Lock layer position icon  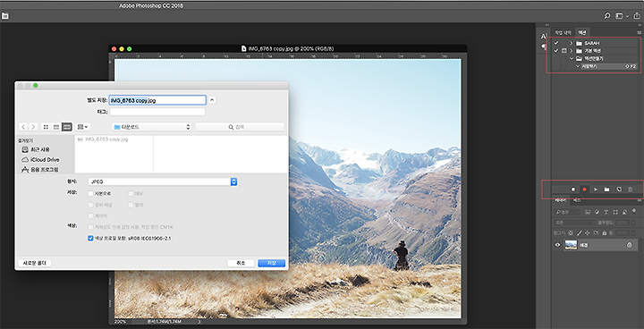[x=588, y=232]
